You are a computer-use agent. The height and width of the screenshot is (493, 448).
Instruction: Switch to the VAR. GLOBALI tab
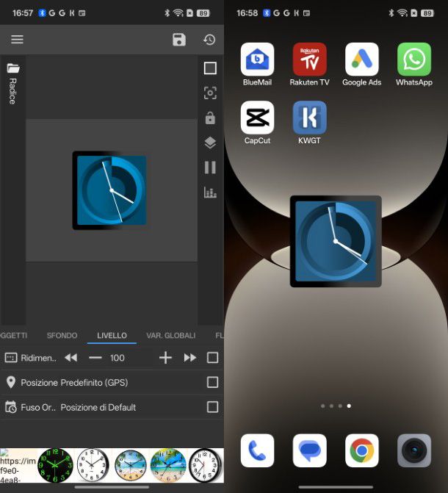tap(170, 335)
